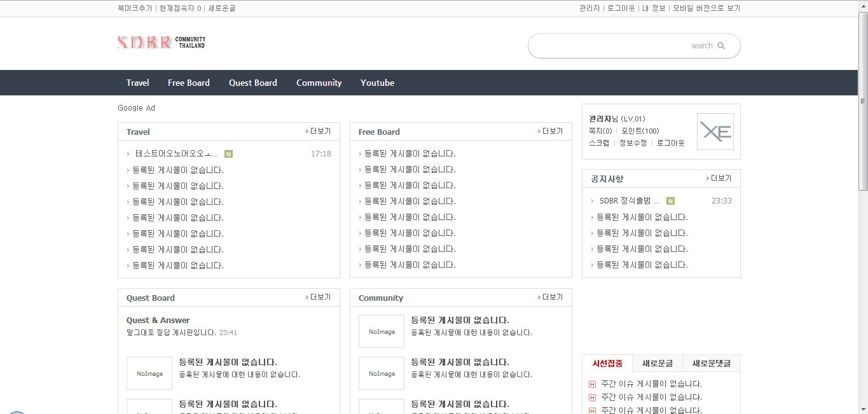Click the SDBR Community Thailand logo
Image resolution: width=868 pixels, height=414 pixels.
coord(162,43)
